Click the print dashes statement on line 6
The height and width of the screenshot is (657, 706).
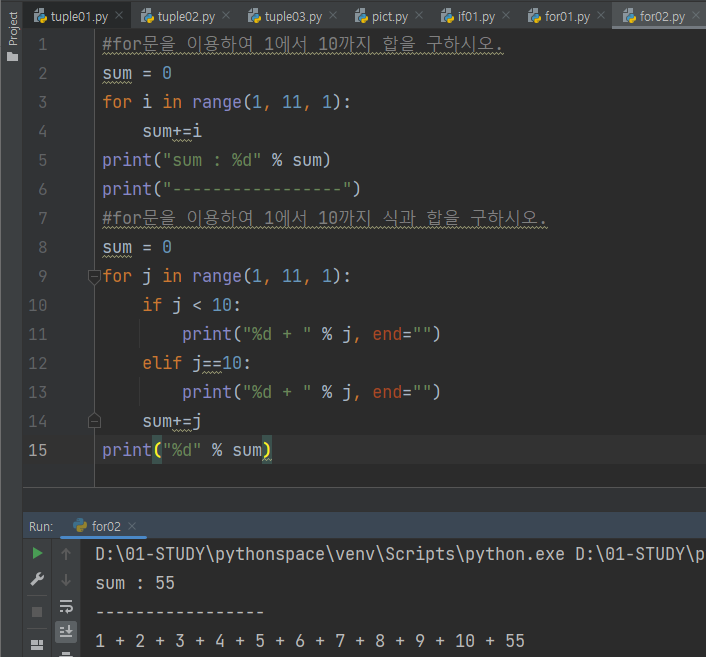[x=231, y=189]
